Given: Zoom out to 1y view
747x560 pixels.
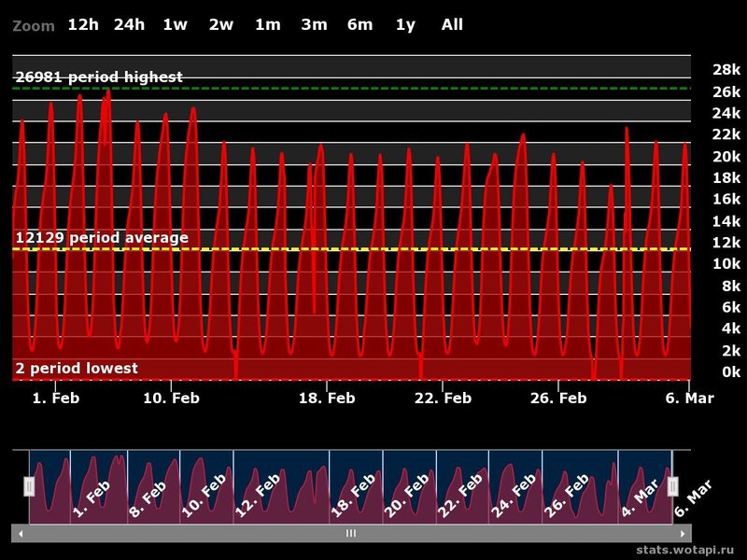Looking at the screenshot, I should 405,25.
